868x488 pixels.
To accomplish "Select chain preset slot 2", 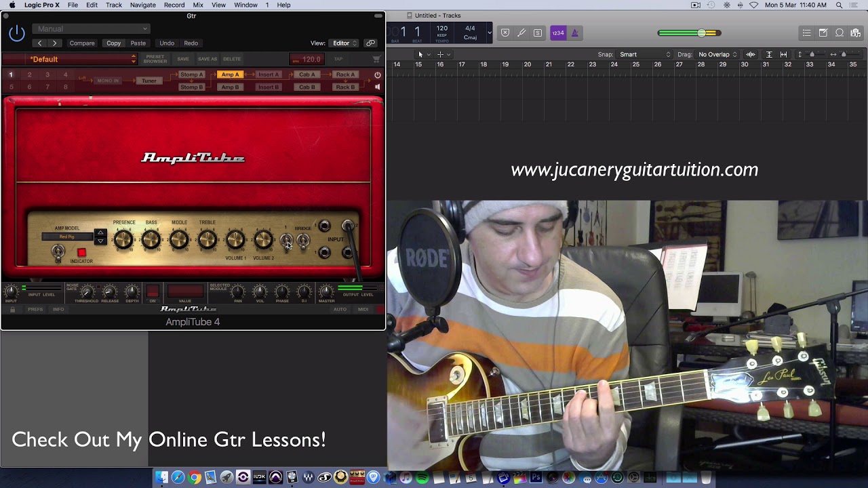I will tap(29, 75).
